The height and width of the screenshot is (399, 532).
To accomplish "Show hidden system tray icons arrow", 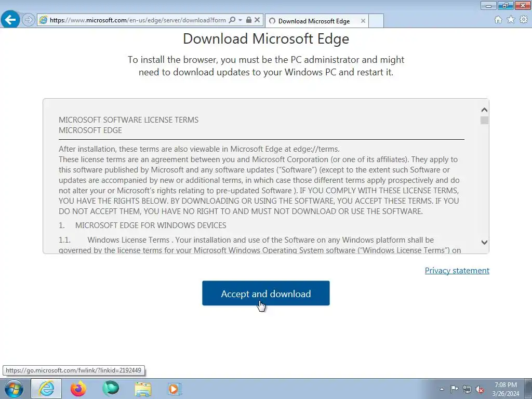I will pyautogui.click(x=442, y=389).
